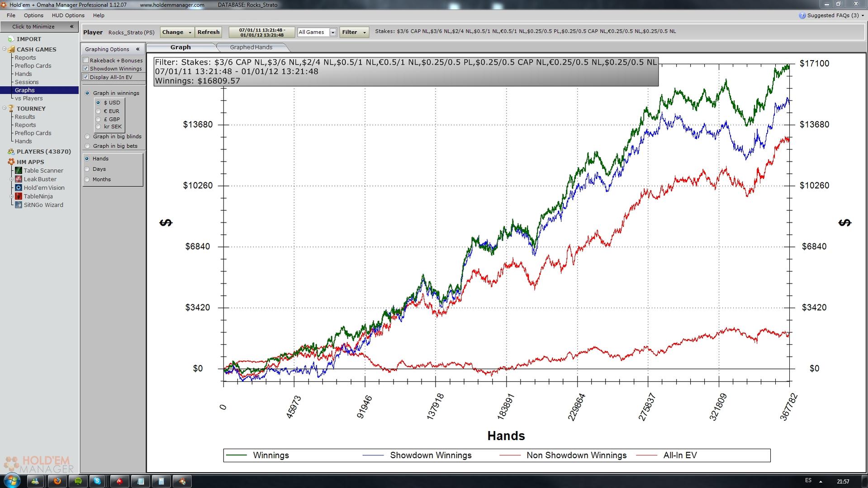Open Cash Games Sessions
Screen dimensions: 868x488
[x=27, y=82]
